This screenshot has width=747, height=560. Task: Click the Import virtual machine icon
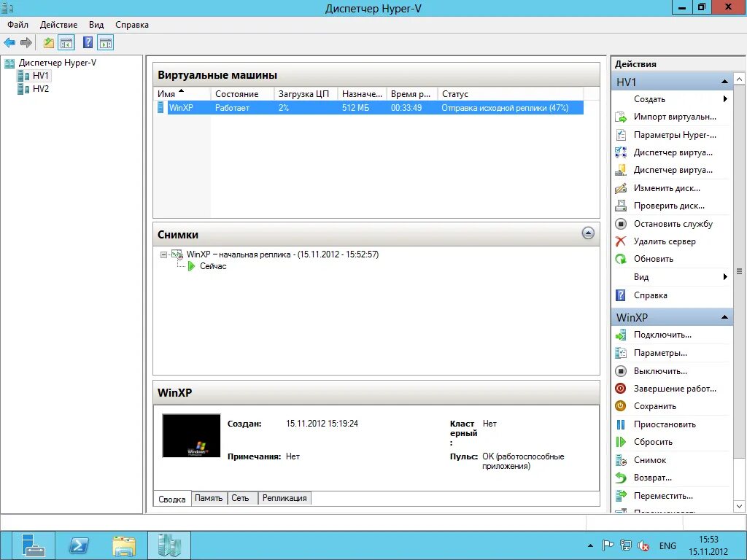[621, 117]
